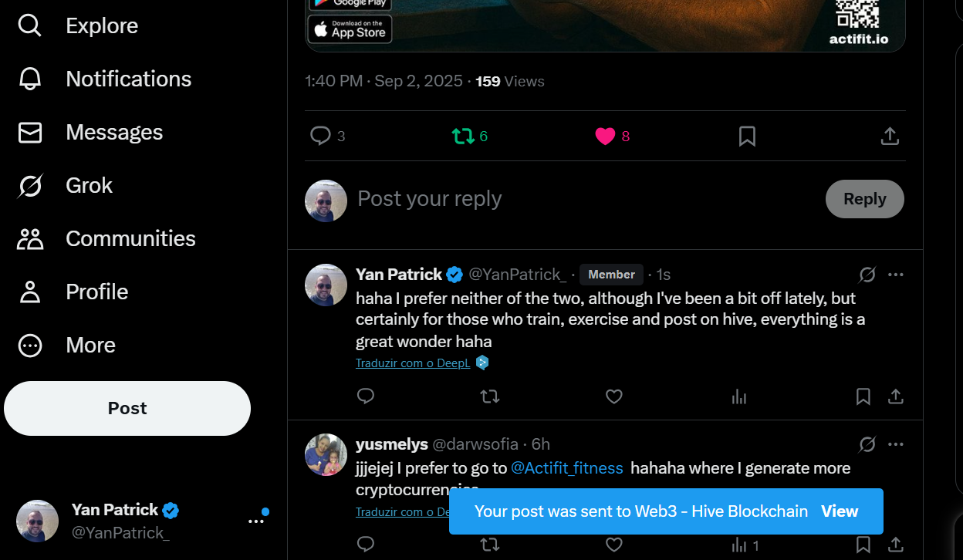Bookmark the main post from Sep 2
This screenshot has height=560, width=963.
[747, 137]
